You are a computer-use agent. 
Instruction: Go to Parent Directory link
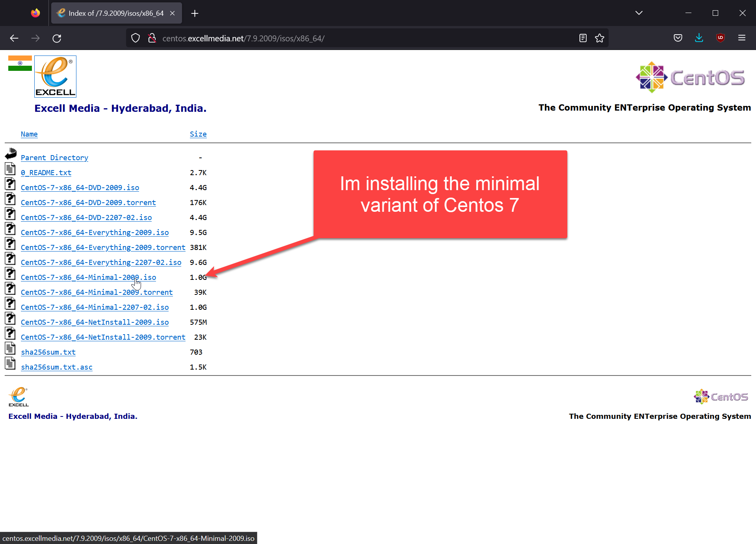point(54,158)
